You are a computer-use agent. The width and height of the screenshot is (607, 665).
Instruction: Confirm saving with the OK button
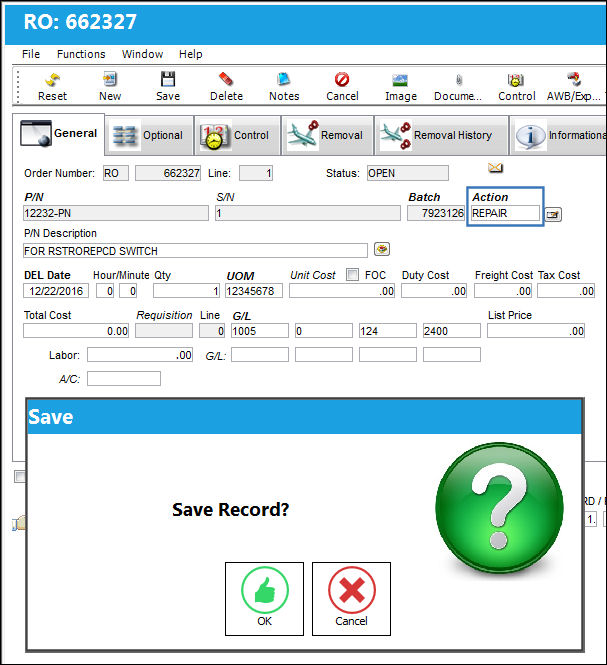tap(264, 599)
